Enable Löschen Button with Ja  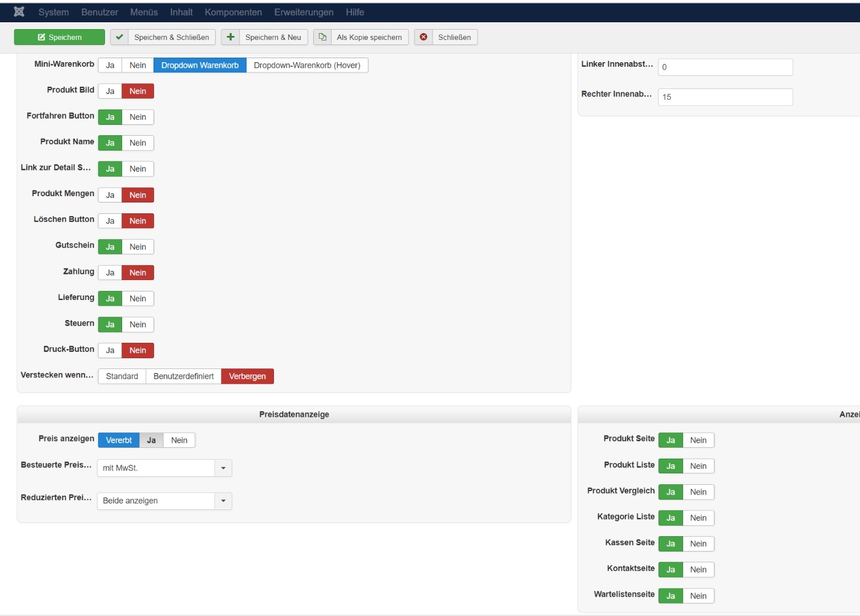coord(110,221)
